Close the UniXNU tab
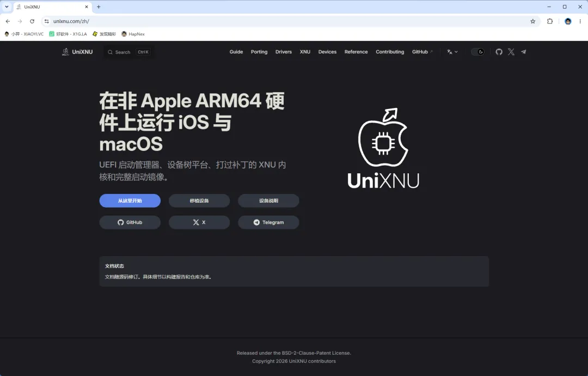The width and height of the screenshot is (588, 376). [87, 7]
